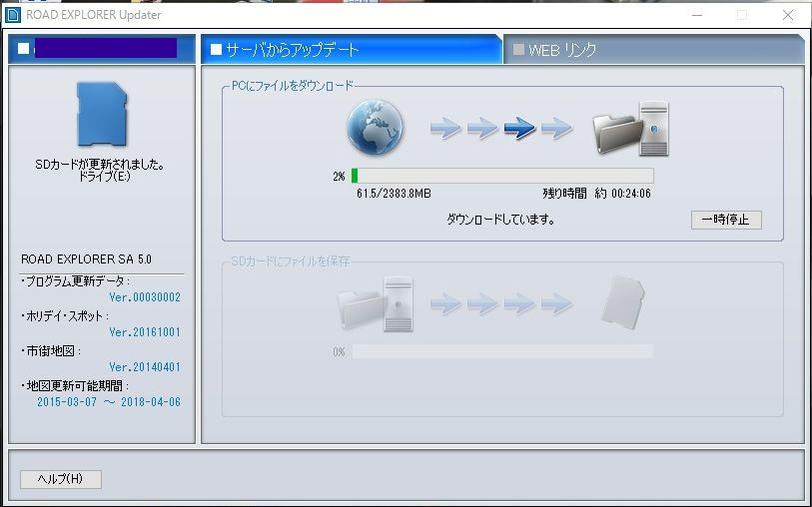The height and width of the screenshot is (507, 812).
Task: Click the ROAD EXPLORER SA 5.0 label
Action: pos(86,259)
